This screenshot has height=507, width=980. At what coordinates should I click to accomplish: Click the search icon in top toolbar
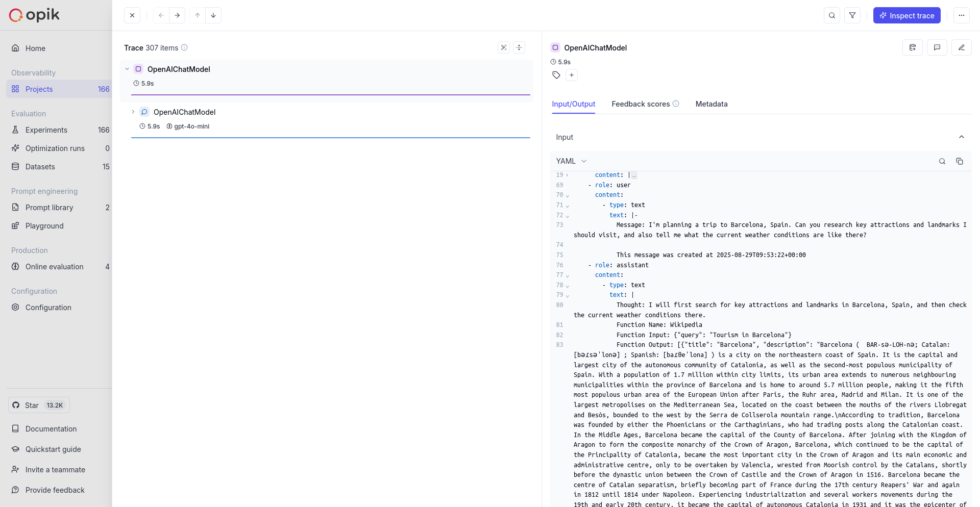point(832,15)
